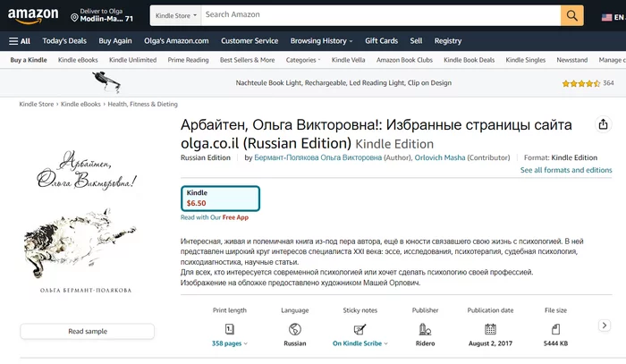Open the Kindle Store search category dropdown
Image resolution: width=626 pixels, height=364 pixels.
click(x=175, y=15)
